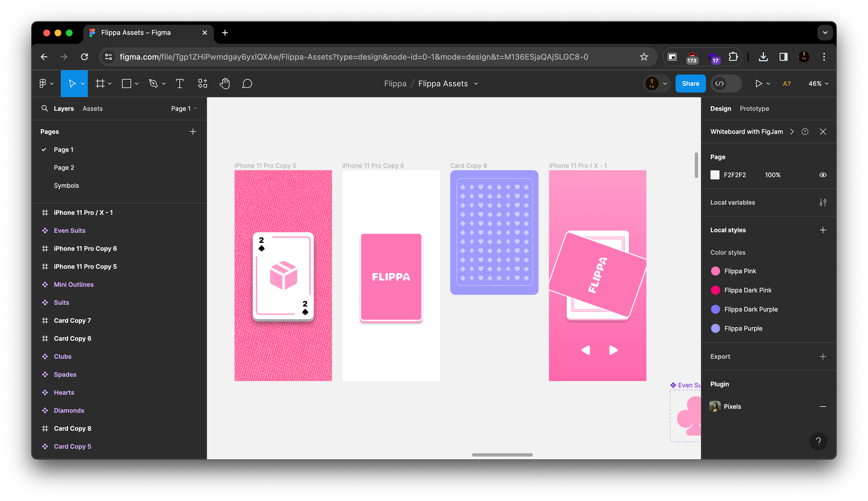868x501 pixels.
Task: Select the Text tool
Action: tap(180, 83)
